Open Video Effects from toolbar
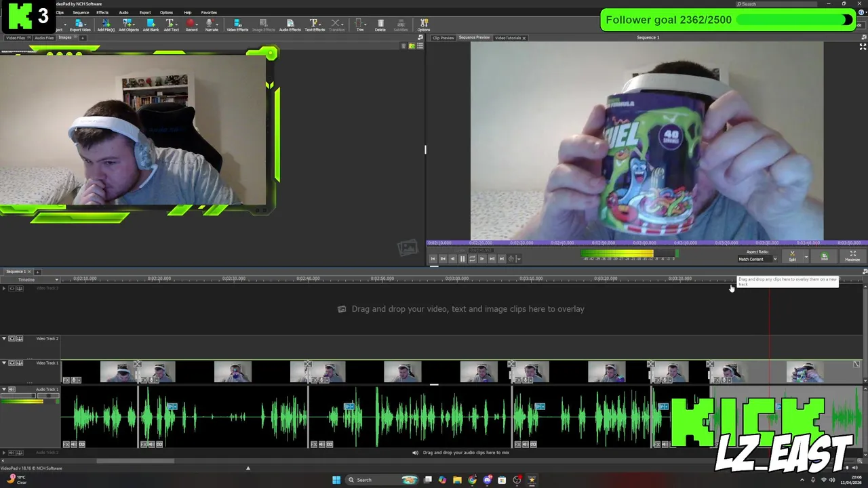Screen dimensions: 868x488 click(x=237, y=26)
